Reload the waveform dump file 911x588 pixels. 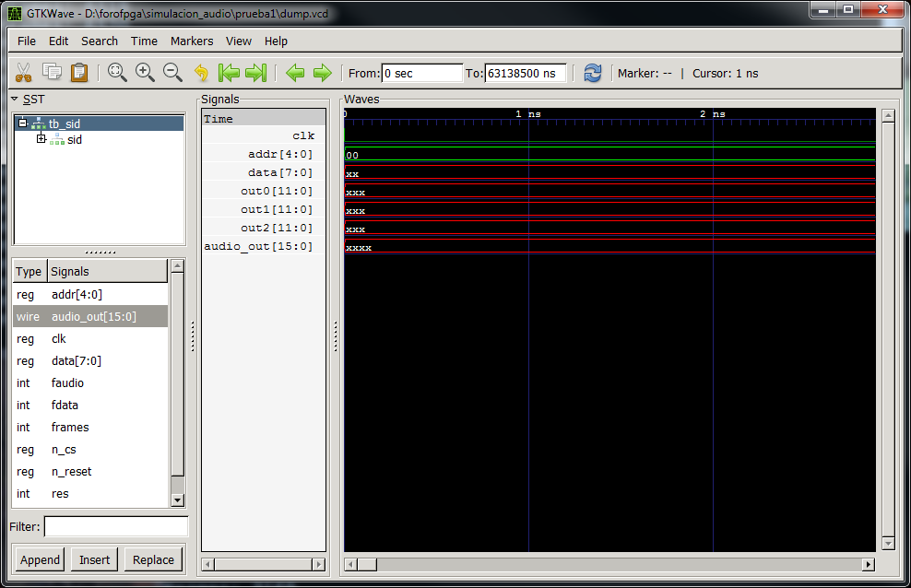coord(593,73)
